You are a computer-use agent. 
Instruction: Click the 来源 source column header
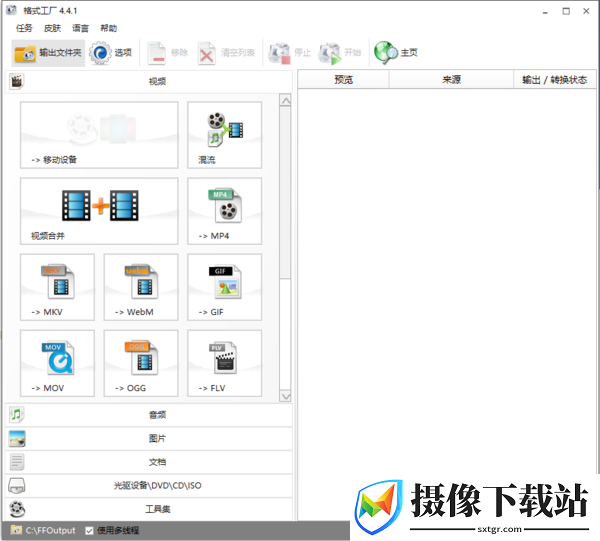(x=451, y=80)
